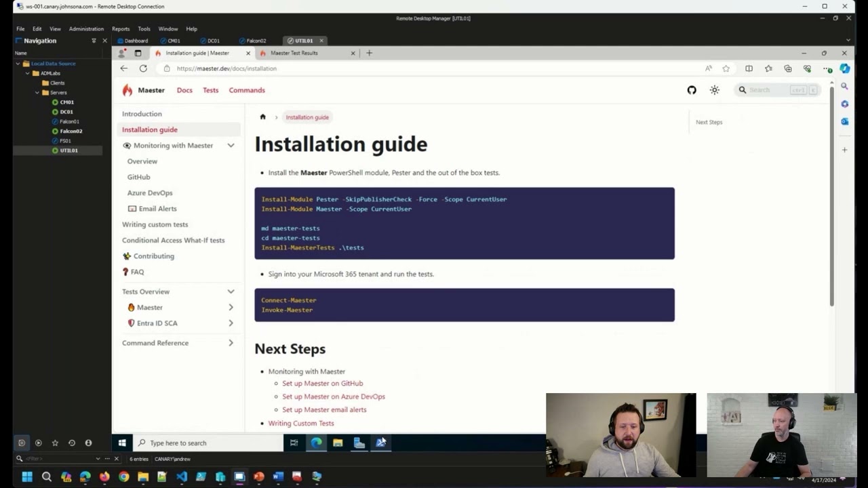This screenshot has width=868, height=488.
Task: Open Set up Maester on Azure DevOps link
Action: point(334,396)
